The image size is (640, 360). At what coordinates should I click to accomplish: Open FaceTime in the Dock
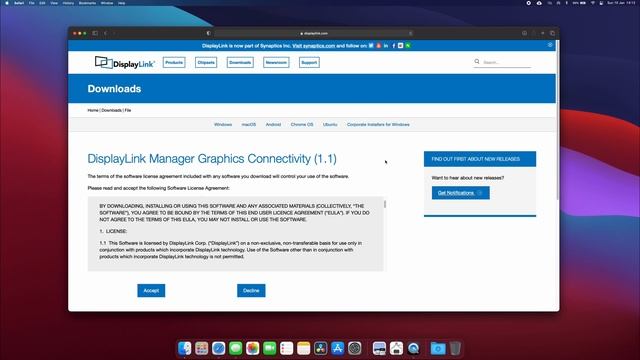pyautogui.click(x=269, y=348)
